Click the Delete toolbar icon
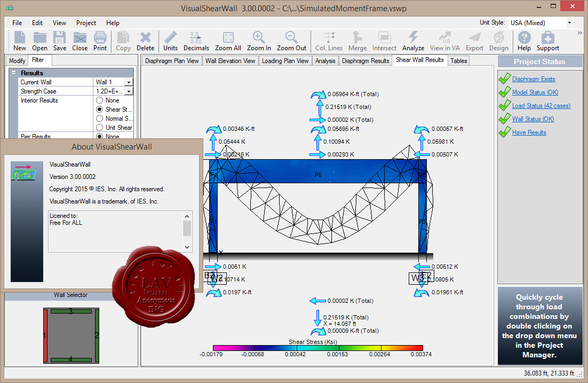 (145, 41)
